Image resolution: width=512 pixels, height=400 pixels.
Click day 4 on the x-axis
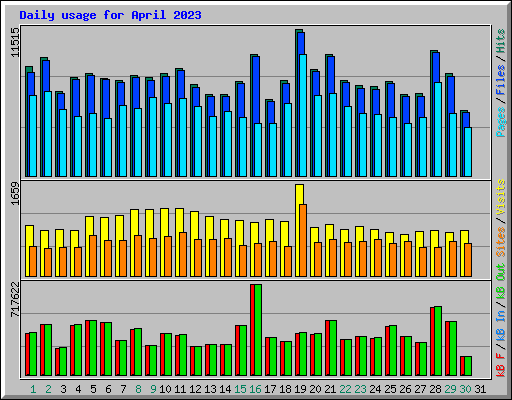pyautogui.click(x=78, y=389)
